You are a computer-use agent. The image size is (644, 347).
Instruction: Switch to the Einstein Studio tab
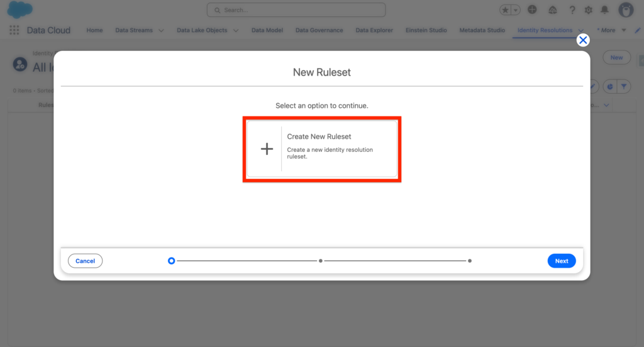pos(426,30)
